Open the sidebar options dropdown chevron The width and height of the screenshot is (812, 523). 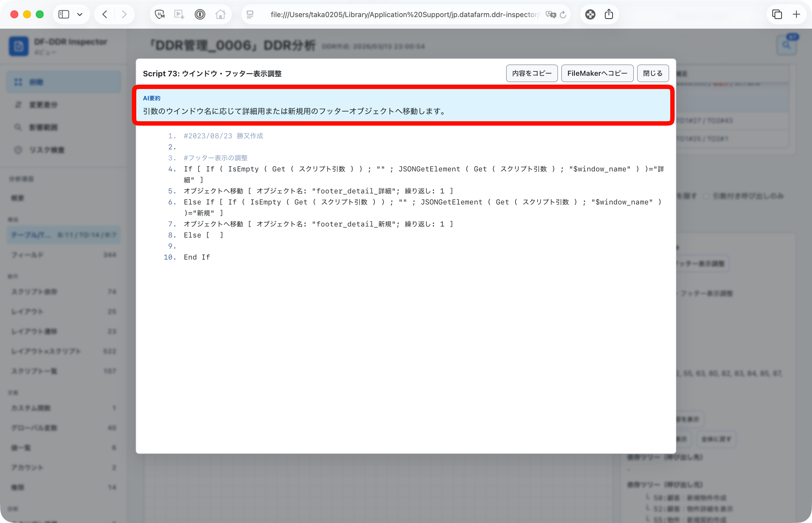pos(80,14)
